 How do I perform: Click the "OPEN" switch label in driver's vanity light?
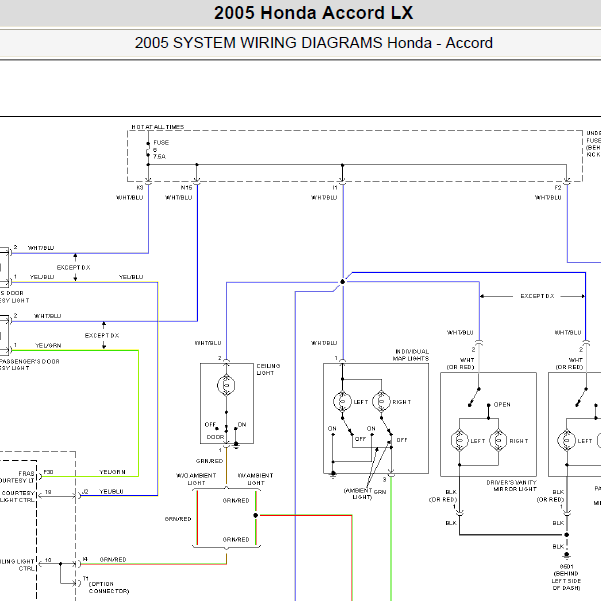point(502,405)
